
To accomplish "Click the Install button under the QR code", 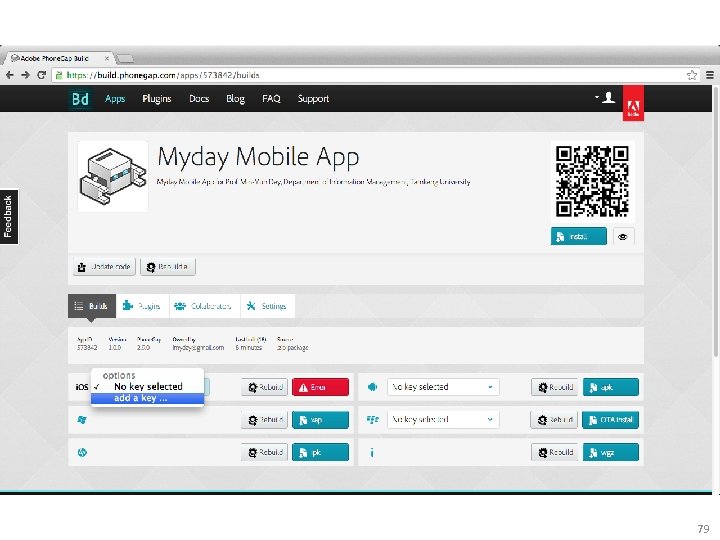I will pos(579,236).
